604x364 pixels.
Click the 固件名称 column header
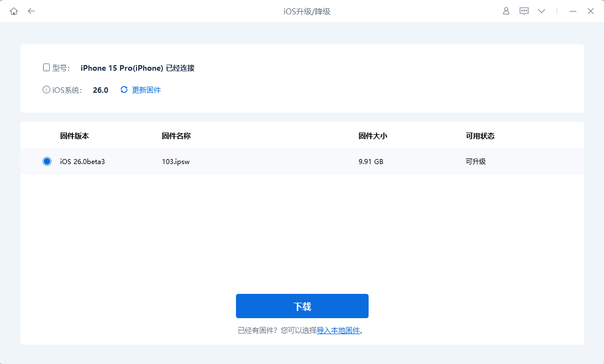click(x=176, y=136)
